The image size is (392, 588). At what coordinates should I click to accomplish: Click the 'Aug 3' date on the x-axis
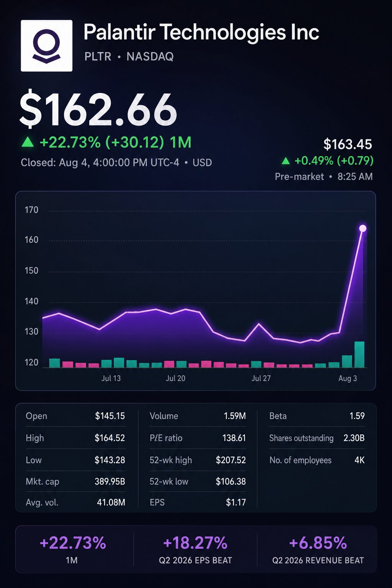[348, 378]
